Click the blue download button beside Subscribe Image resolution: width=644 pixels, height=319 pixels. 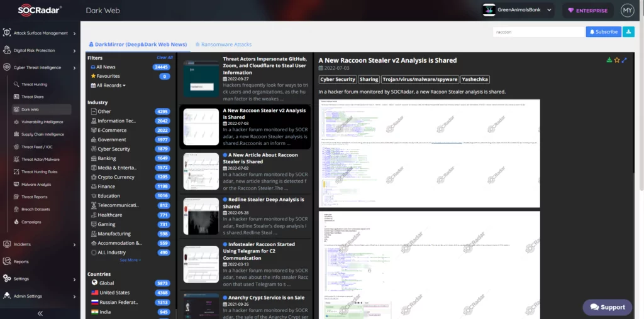pos(628,31)
